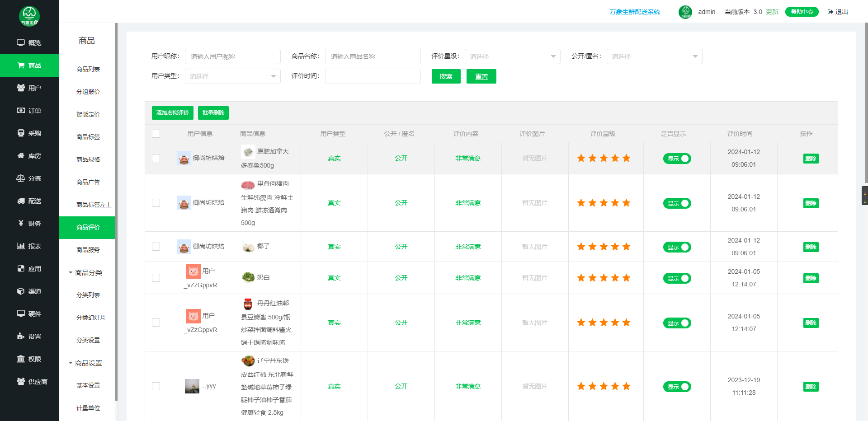The image size is (868, 421).
Task: Click the 财务 yen finance icon
Action: click(x=21, y=223)
